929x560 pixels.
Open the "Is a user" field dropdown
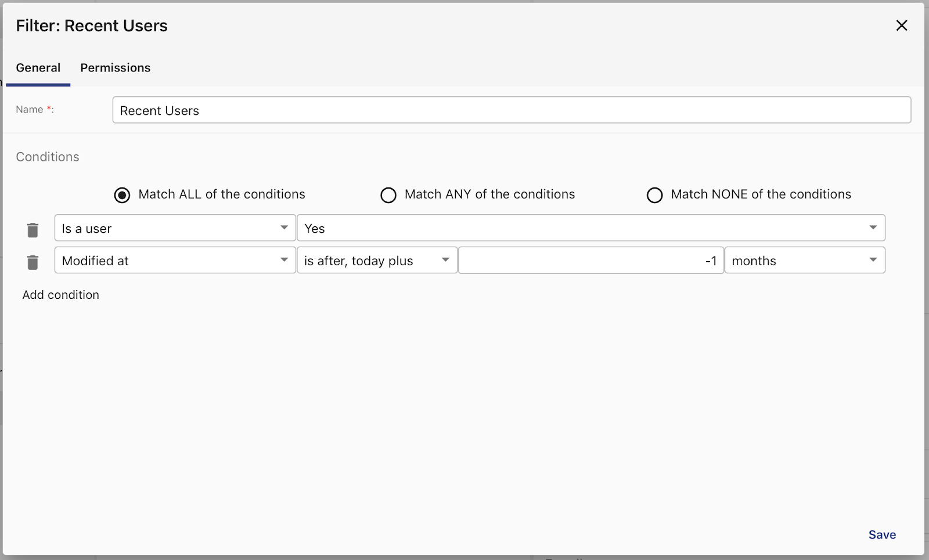coord(175,228)
